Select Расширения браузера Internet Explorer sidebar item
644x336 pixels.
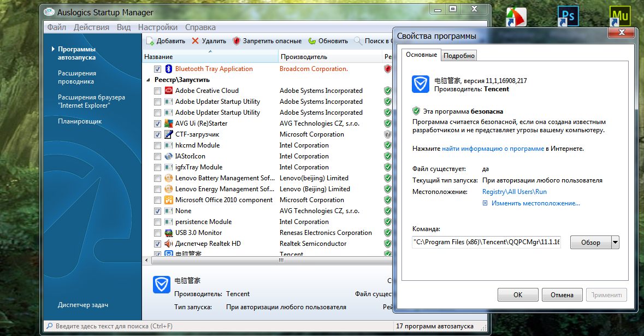pos(91,101)
